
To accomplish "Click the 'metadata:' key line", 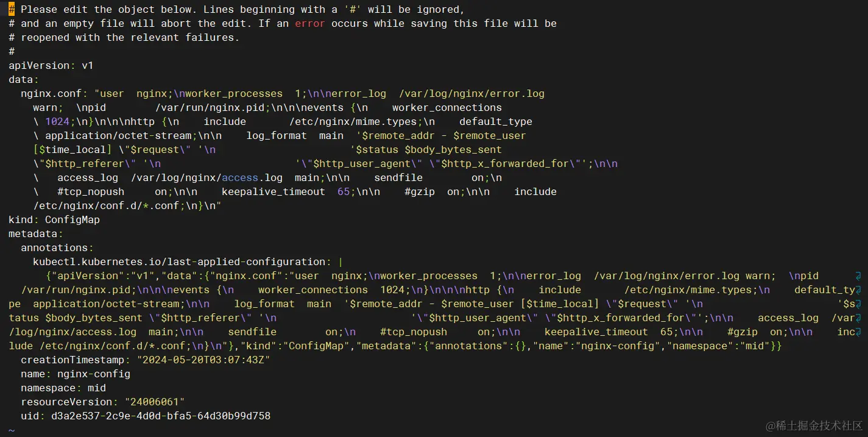I will 36,233.
